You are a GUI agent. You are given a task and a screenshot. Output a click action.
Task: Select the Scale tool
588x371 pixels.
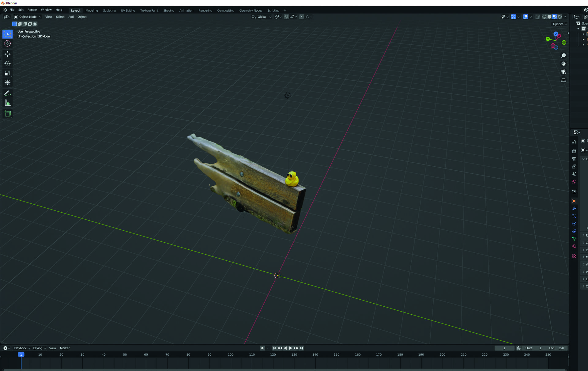pos(7,73)
